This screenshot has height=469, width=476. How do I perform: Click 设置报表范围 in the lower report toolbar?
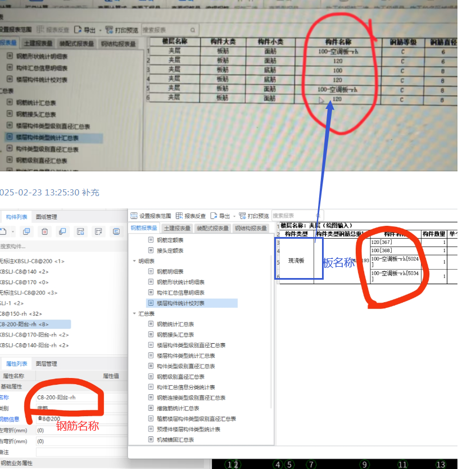[x=151, y=216]
